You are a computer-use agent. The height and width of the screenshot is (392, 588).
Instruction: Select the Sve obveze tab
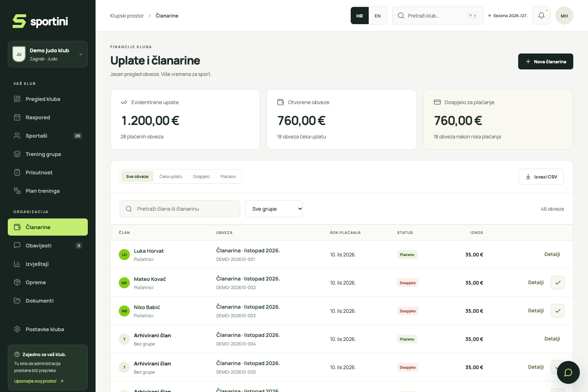137,176
